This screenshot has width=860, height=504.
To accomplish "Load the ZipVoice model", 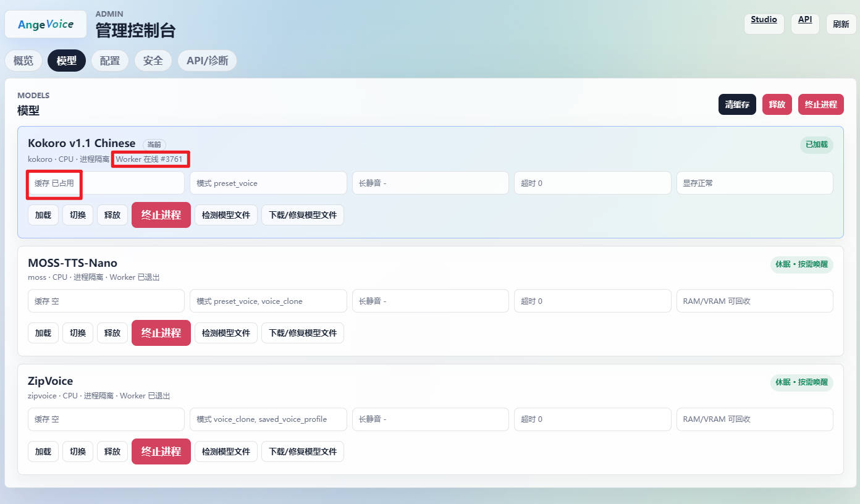I will (x=43, y=451).
